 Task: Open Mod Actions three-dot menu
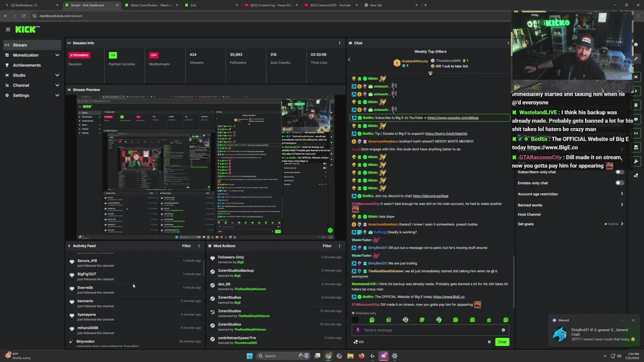[x=339, y=246]
